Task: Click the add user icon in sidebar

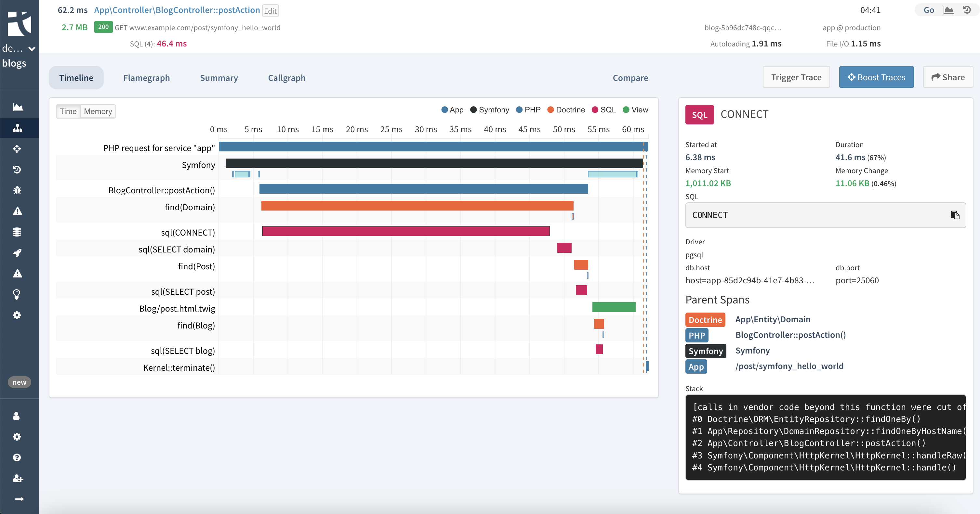Action: tap(18, 478)
